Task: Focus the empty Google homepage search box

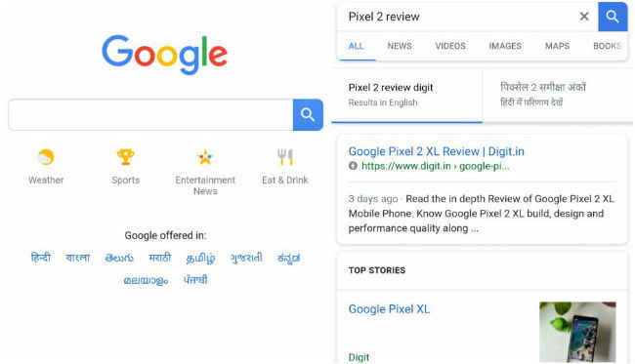Action: coord(150,115)
